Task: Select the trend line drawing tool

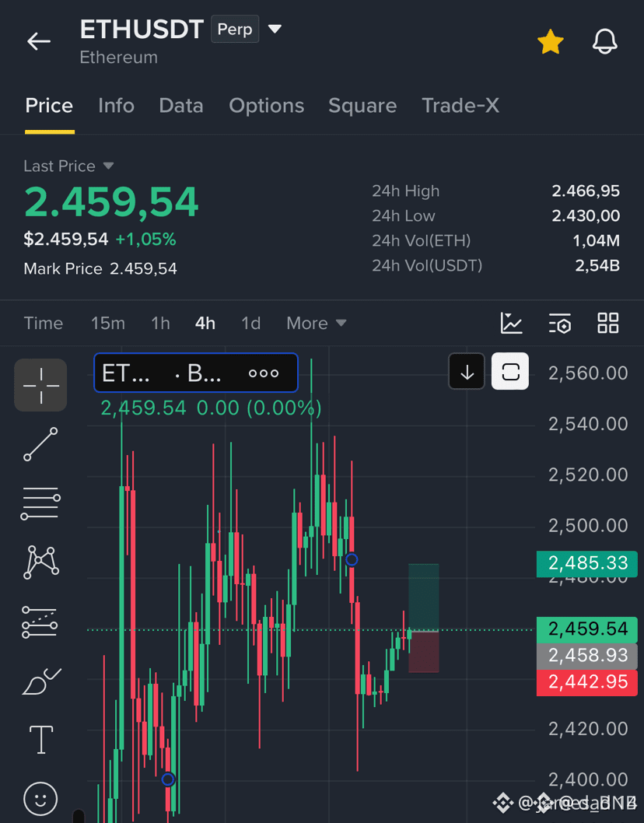Action: click(40, 444)
